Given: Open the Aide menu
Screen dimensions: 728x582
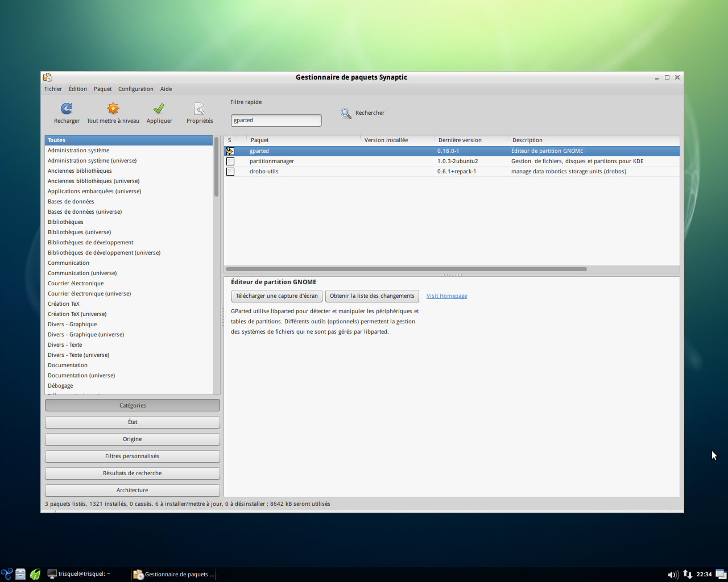Looking at the screenshot, I should 166,89.
